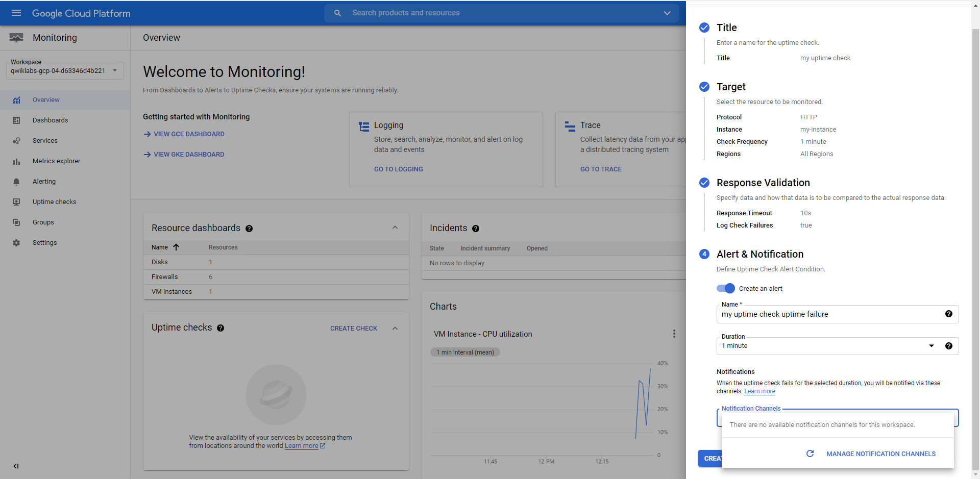Image resolution: width=980 pixels, height=479 pixels.
Task: Open the CPU utilization chart more options
Action: (x=674, y=334)
